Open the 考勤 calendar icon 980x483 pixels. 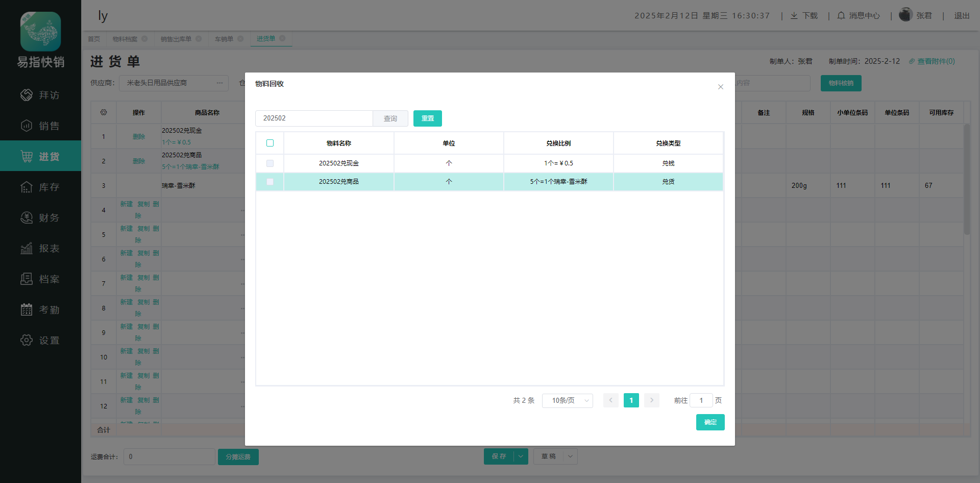pyautogui.click(x=27, y=310)
